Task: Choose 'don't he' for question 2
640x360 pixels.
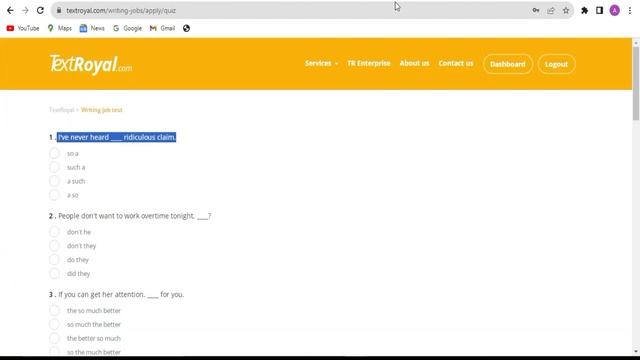Action: [x=54, y=232]
